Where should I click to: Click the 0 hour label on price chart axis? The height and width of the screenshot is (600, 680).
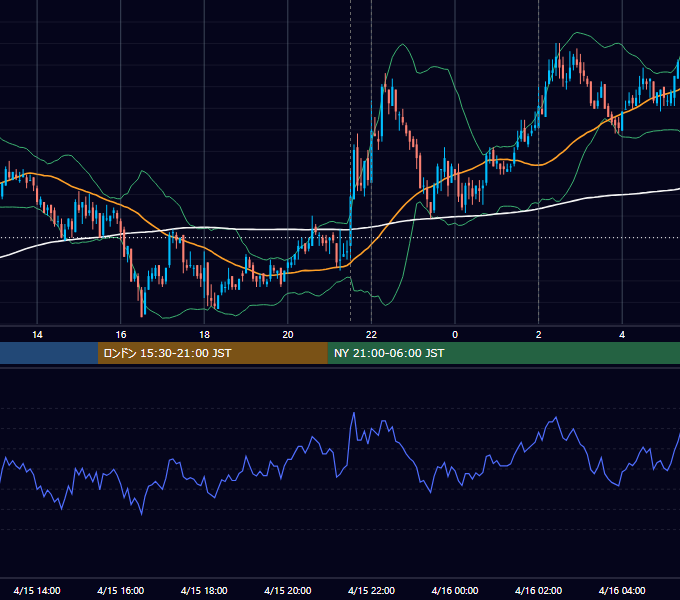coord(455,335)
